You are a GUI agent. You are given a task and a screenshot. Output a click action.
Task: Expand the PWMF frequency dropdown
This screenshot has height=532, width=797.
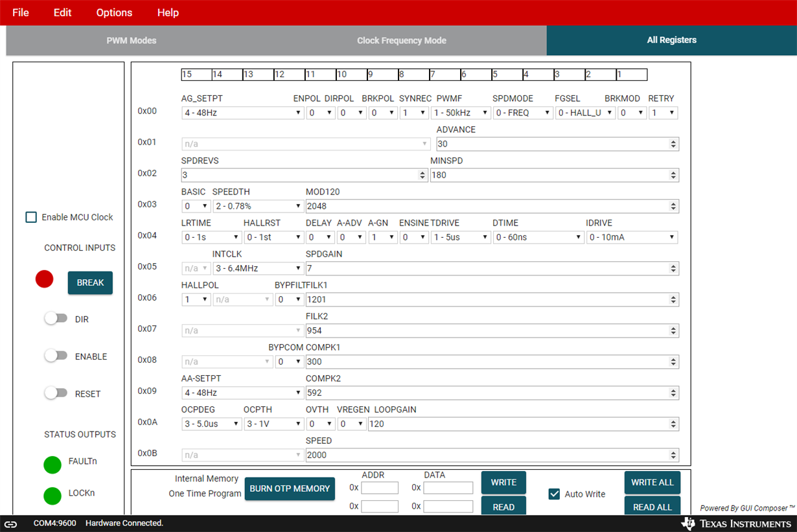click(x=461, y=113)
